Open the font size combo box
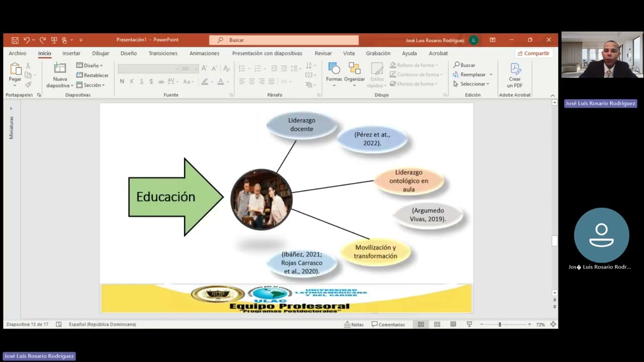 (189, 68)
